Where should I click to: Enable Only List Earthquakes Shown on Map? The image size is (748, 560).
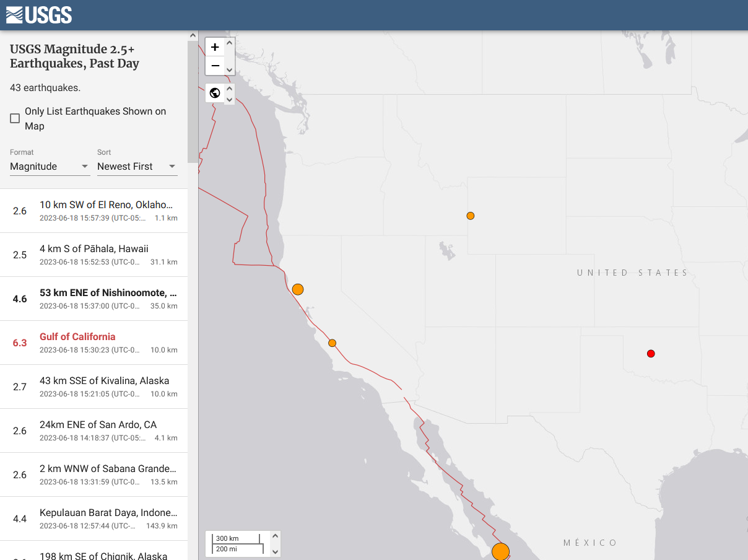[15, 118]
